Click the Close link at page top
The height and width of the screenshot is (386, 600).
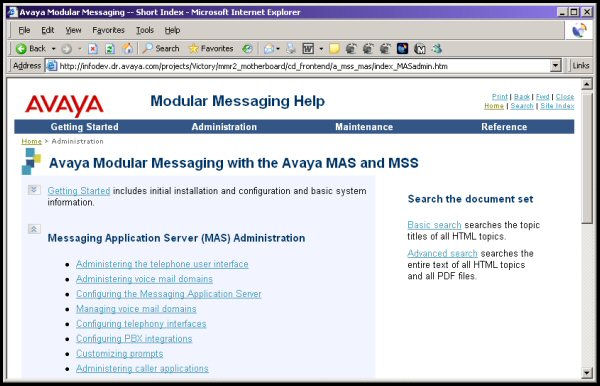[565, 97]
